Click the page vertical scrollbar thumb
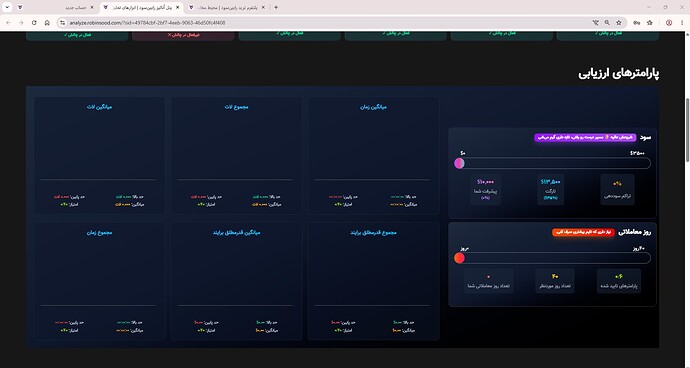 [687, 130]
